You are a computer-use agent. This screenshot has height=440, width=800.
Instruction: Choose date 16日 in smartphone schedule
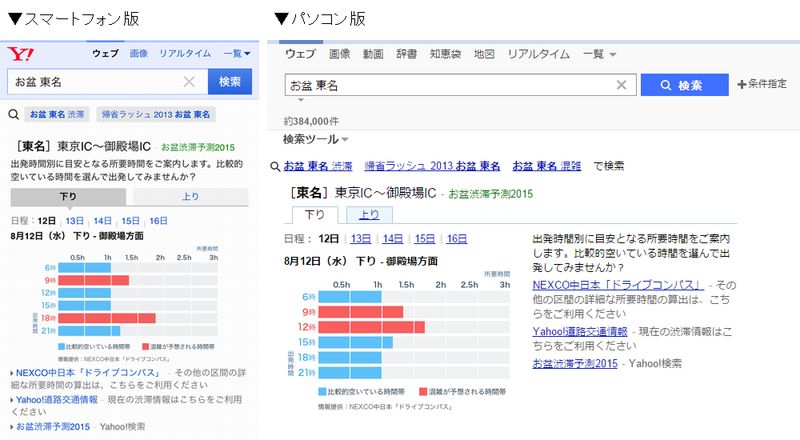click(159, 221)
